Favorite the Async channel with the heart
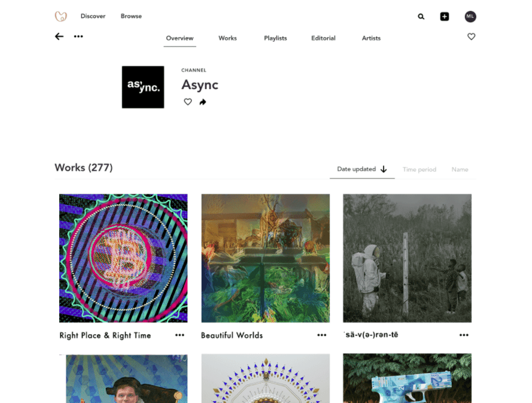Viewport: 532px width, 403px height. (188, 102)
